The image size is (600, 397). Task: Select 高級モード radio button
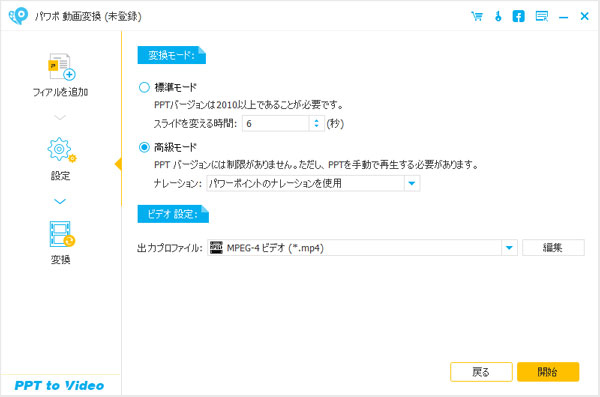pyautogui.click(x=144, y=147)
